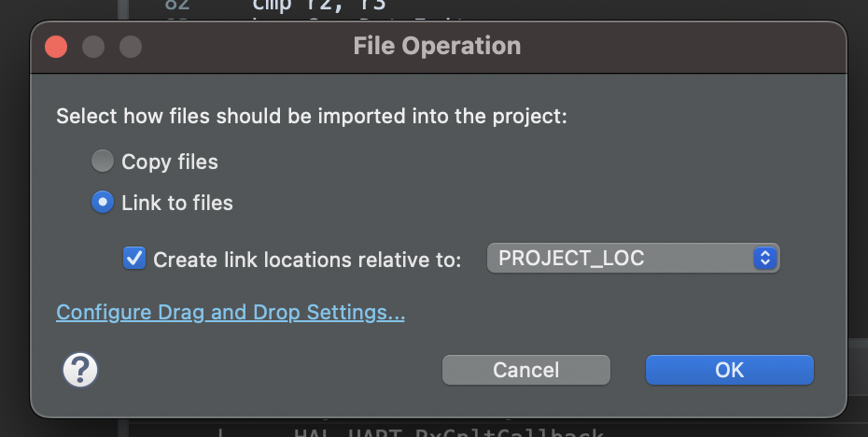Confirm with the OK button

[x=729, y=370]
